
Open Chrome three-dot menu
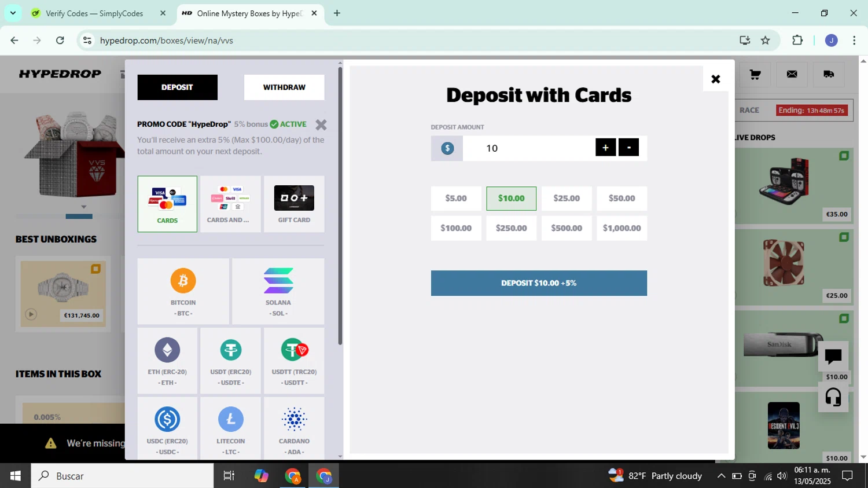coord(854,41)
